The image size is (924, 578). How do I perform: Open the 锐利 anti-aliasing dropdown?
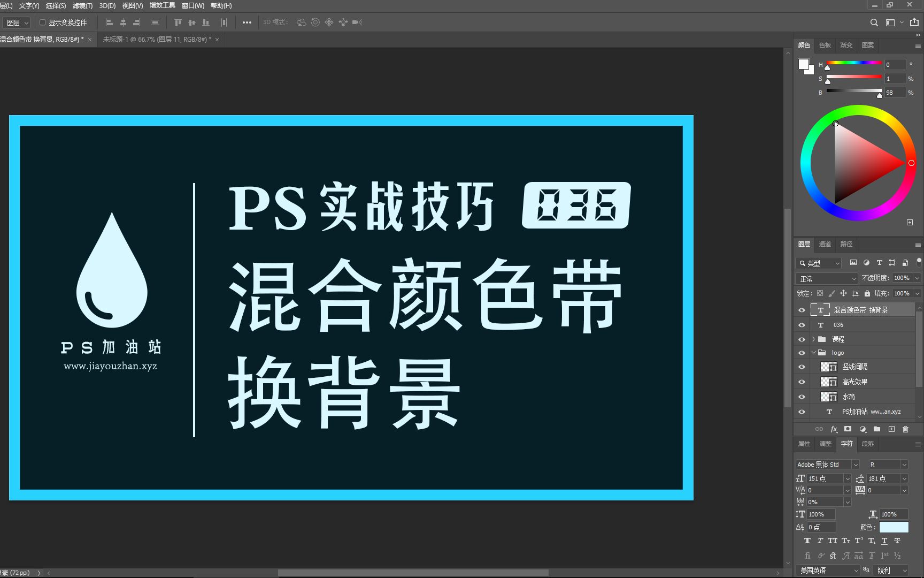(x=891, y=571)
